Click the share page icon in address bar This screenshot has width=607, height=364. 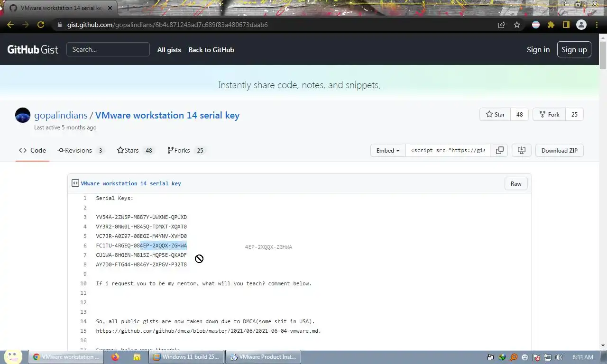coord(502,25)
